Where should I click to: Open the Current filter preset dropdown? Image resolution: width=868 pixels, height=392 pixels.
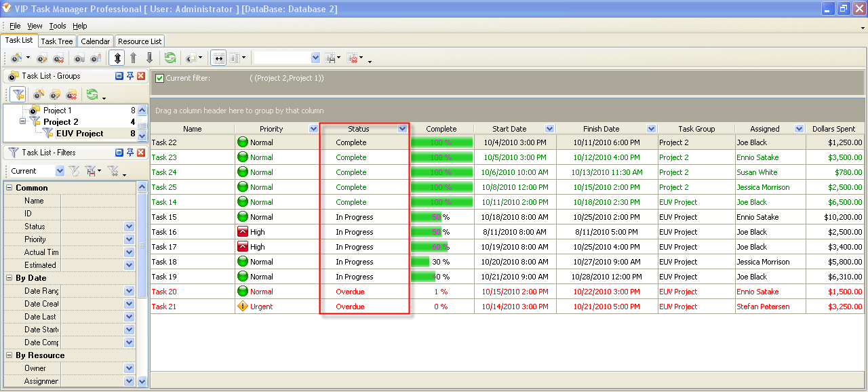(x=60, y=172)
